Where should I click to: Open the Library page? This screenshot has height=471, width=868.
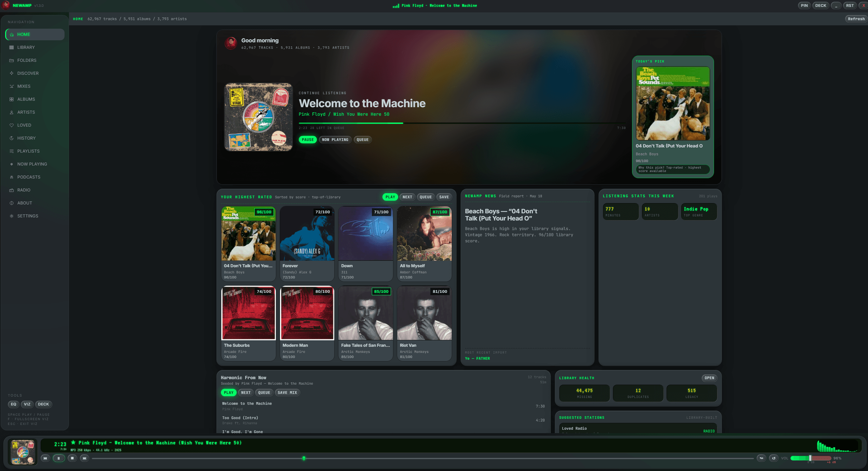click(35, 47)
